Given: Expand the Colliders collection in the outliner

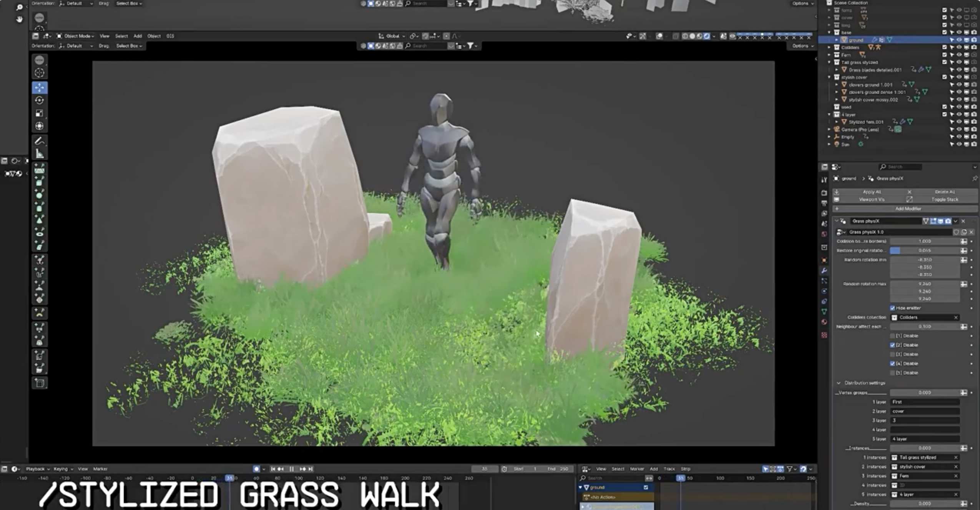Looking at the screenshot, I should click(x=829, y=47).
